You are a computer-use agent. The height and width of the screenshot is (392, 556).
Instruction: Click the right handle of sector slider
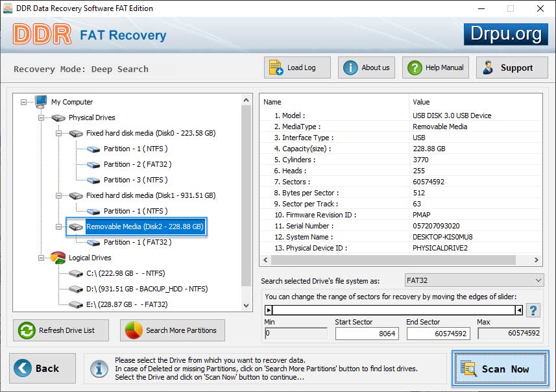519,310
